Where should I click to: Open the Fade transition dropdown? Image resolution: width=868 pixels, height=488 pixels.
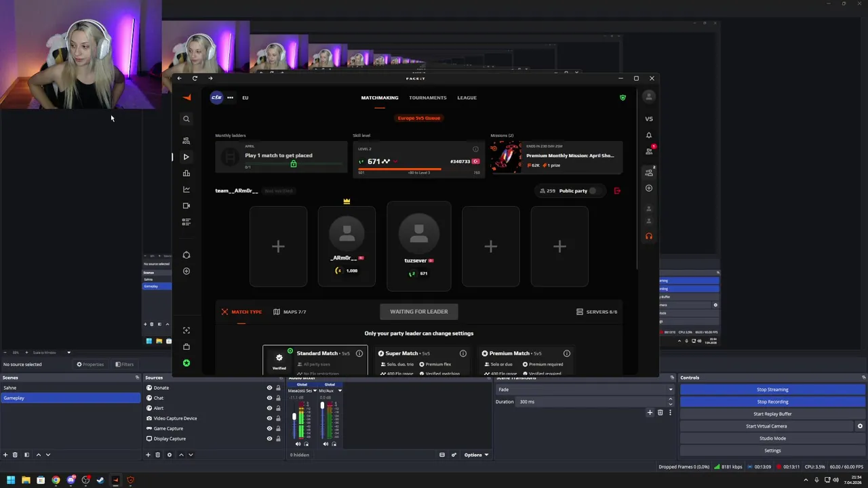tap(585, 390)
